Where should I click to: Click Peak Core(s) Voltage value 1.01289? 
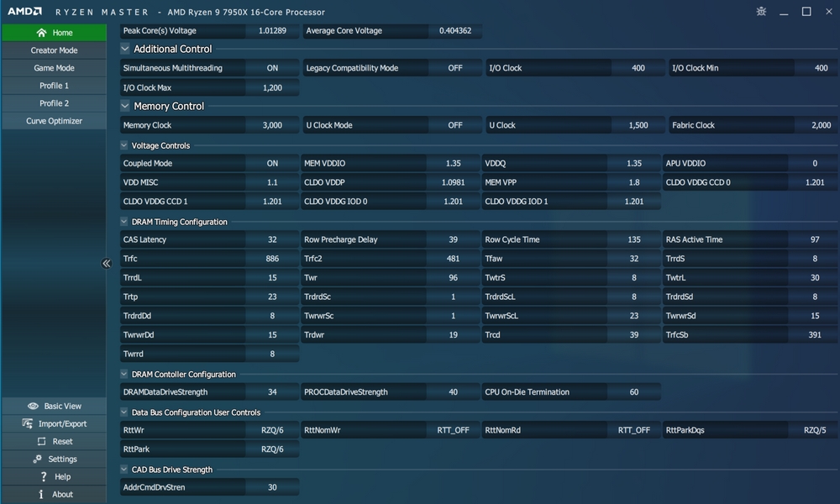(272, 30)
